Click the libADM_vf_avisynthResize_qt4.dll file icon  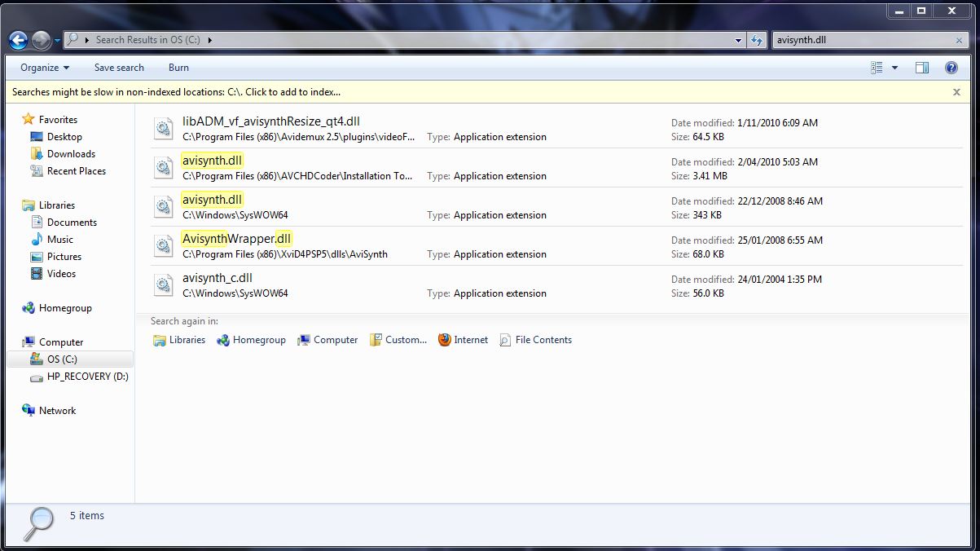click(164, 128)
